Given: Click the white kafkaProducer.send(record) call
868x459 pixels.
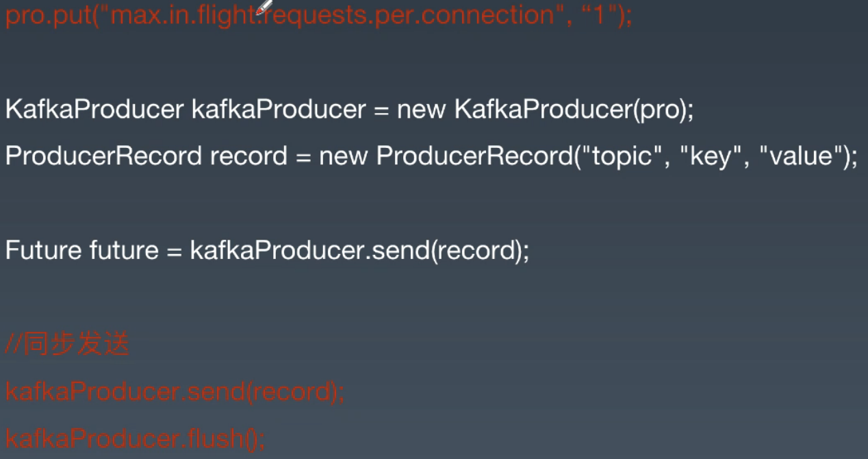Looking at the screenshot, I should pos(359,250).
